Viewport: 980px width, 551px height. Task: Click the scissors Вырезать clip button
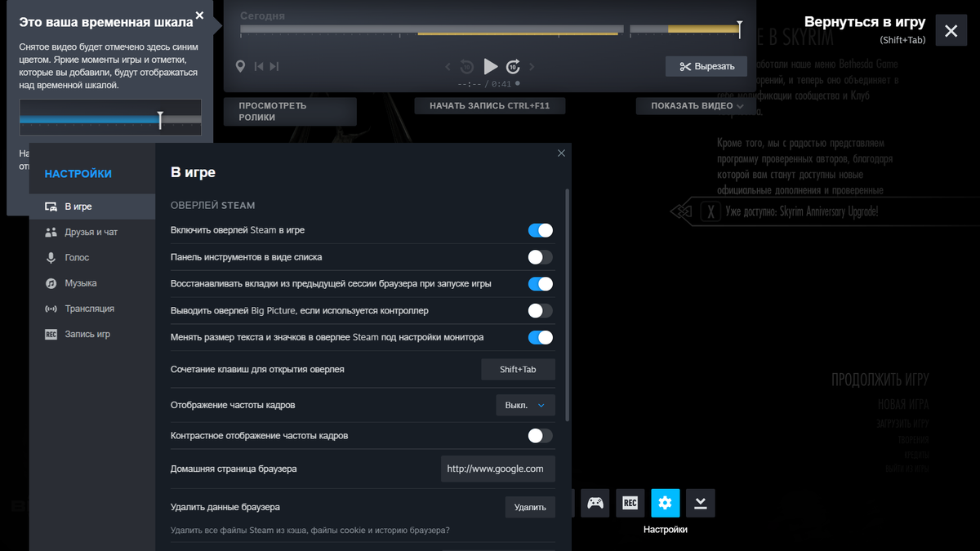pos(706,66)
